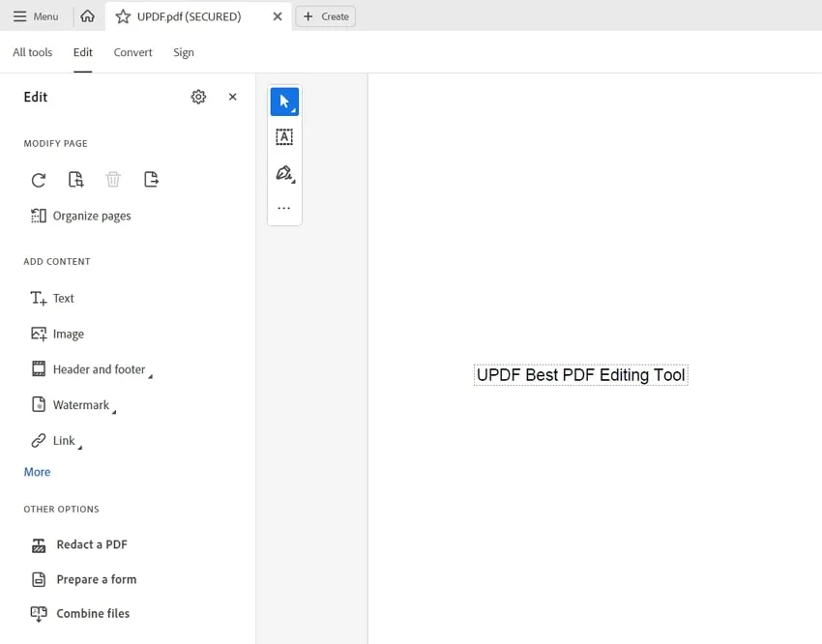Click the Crop page icon
The width and height of the screenshot is (822, 644).
(76, 180)
